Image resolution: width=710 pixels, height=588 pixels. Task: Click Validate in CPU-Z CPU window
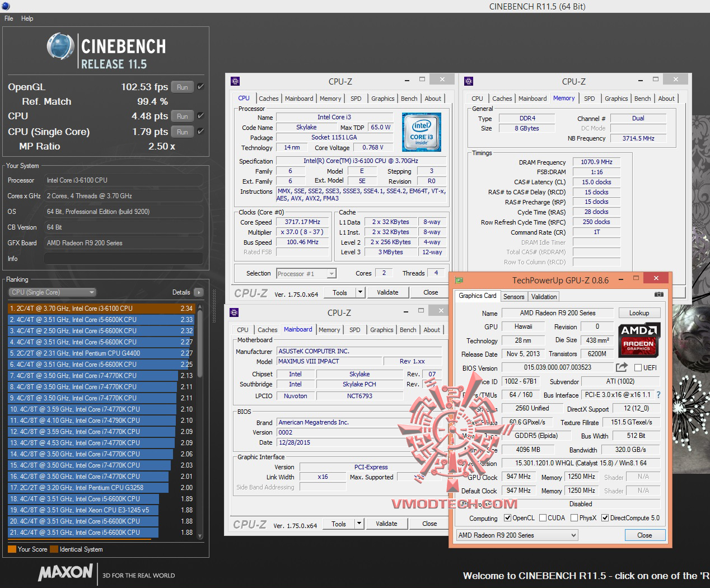click(x=387, y=292)
